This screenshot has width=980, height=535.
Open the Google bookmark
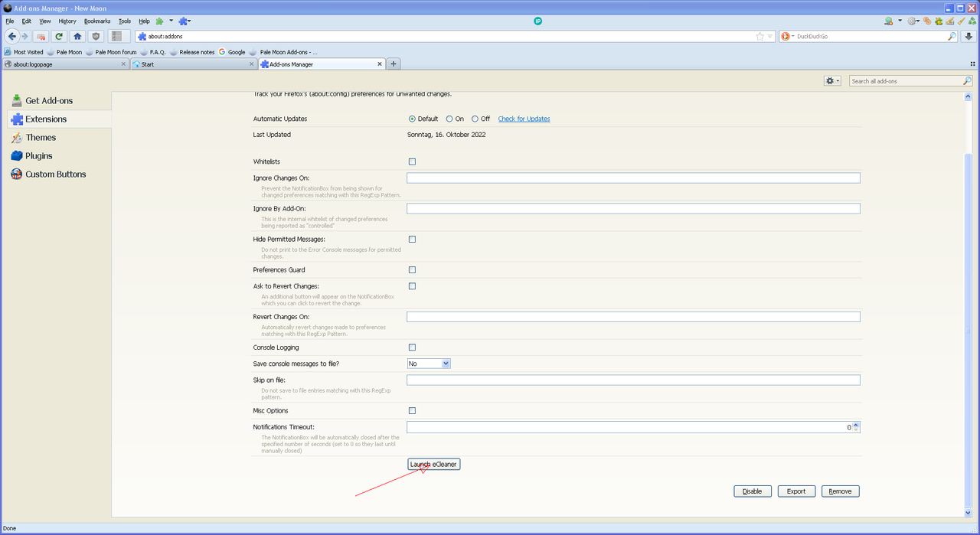coord(232,52)
